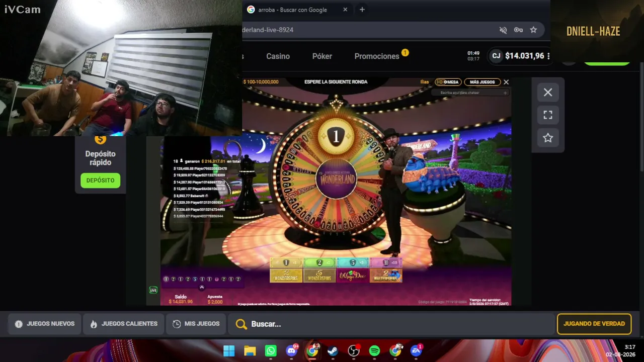Add the game to favorites with star
Viewport: 644px width, 362px height.
click(x=548, y=138)
